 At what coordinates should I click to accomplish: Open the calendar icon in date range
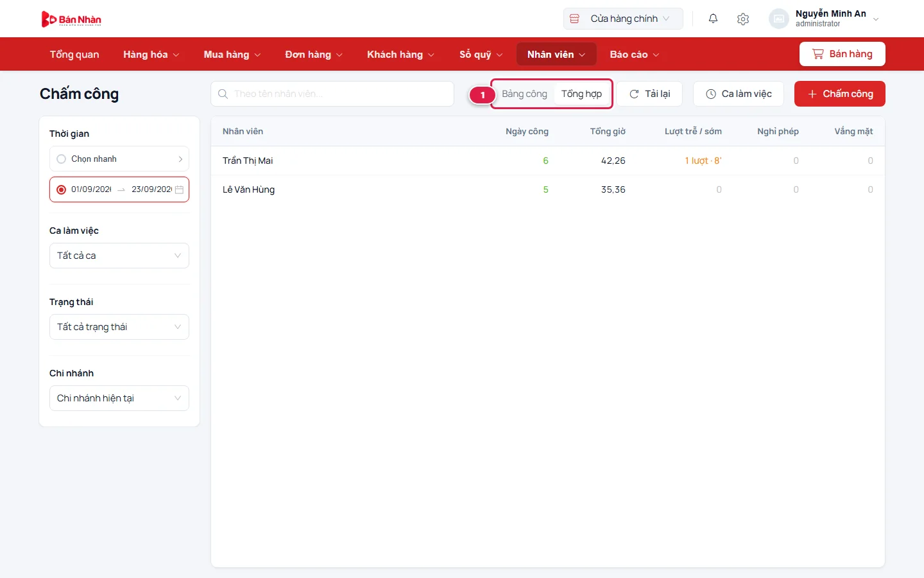point(180,189)
